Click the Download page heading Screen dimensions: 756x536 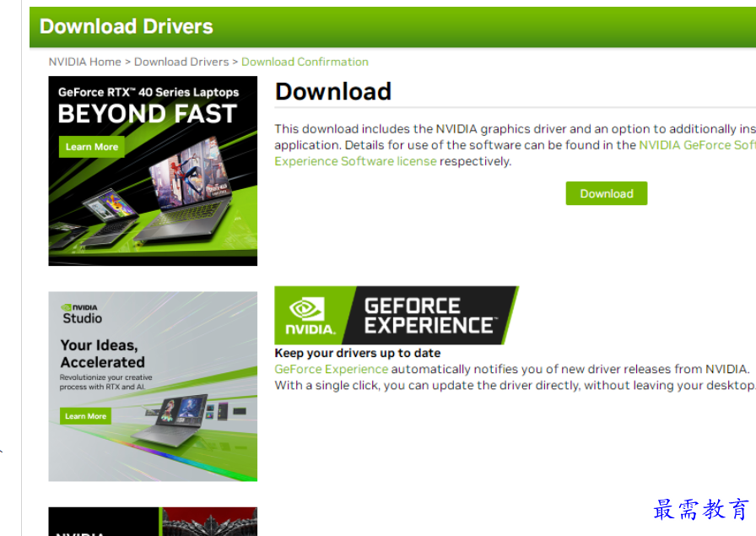(333, 92)
